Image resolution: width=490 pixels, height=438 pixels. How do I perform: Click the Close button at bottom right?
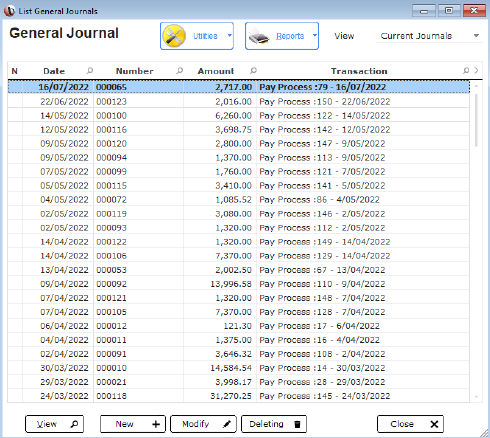pyautogui.click(x=410, y=424)
